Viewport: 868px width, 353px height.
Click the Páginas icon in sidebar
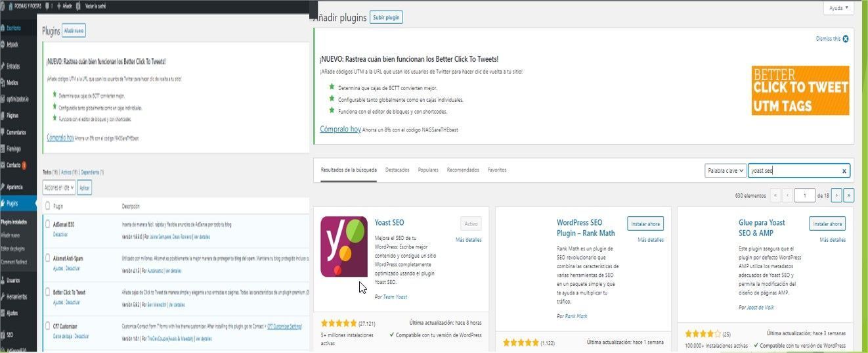(x=3, y=116)
